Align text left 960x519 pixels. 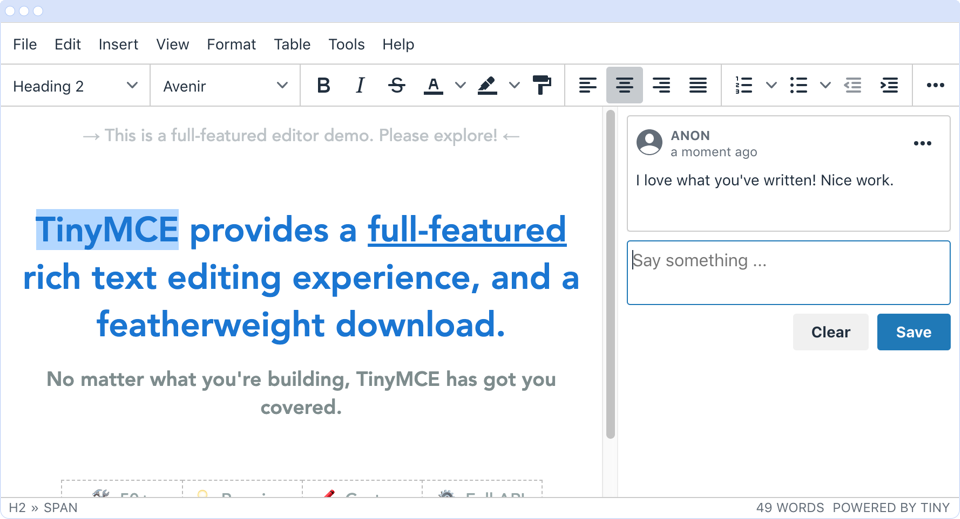588,86
